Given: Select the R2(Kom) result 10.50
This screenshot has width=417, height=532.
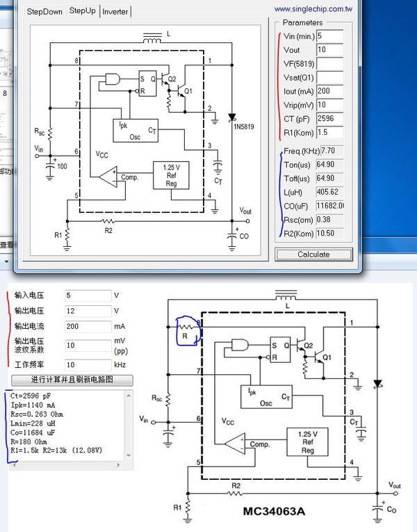Looking at the screenshot, I should click(329, 234).
